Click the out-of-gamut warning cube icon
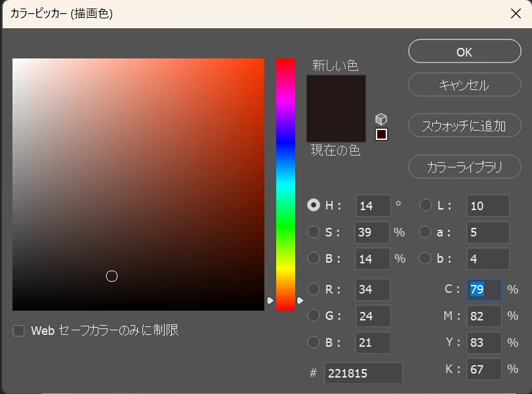Viewport: 532px width, 394px height. pos(381,120)
